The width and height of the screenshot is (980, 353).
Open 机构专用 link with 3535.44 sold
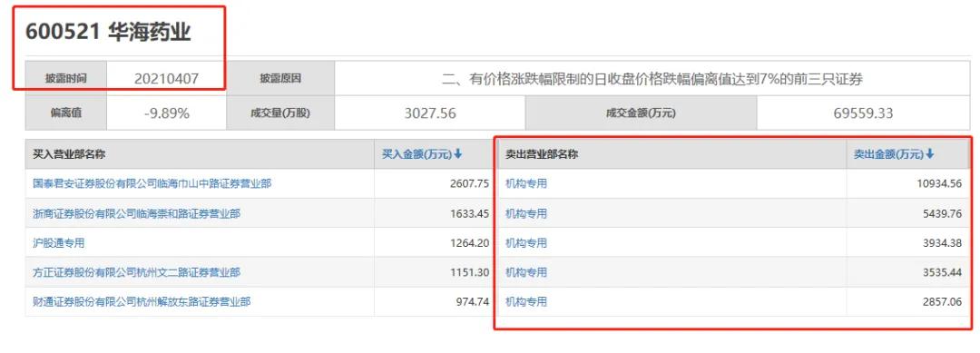click(x=525, y=272)
